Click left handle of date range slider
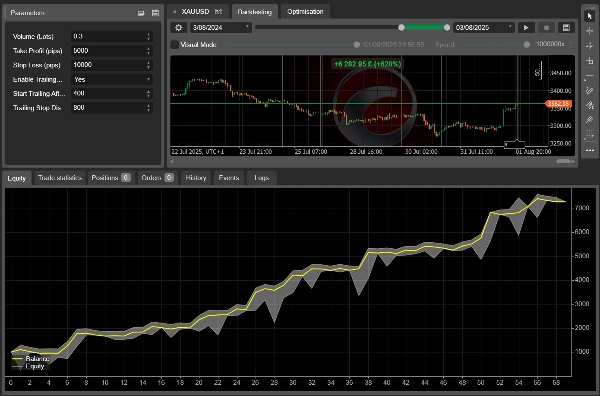 401,28
